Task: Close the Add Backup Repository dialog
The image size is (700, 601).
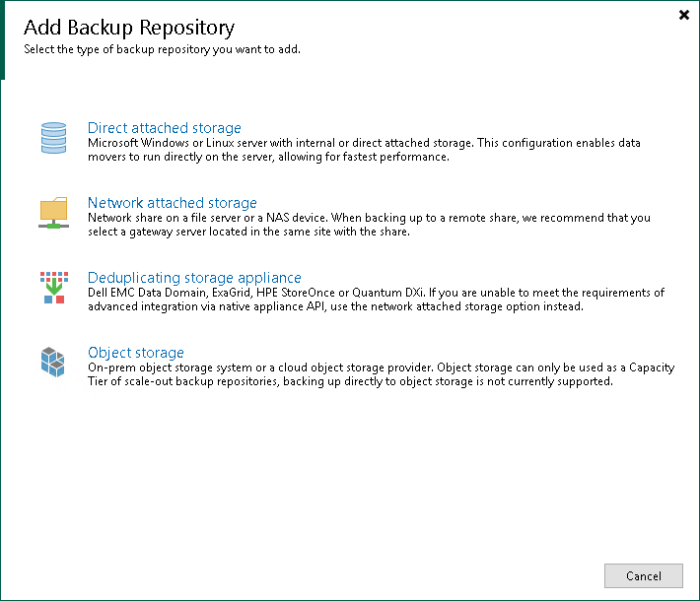Action: 684,15
